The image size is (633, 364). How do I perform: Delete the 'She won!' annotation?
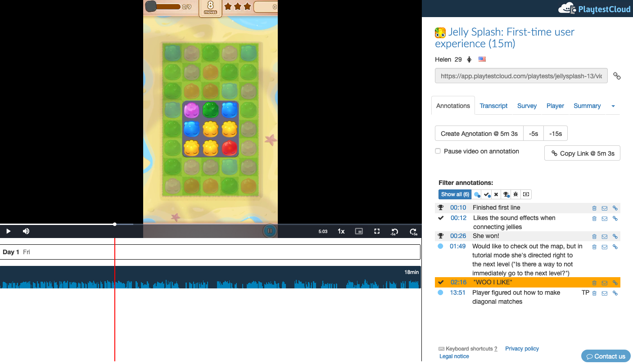pos(594,237)
